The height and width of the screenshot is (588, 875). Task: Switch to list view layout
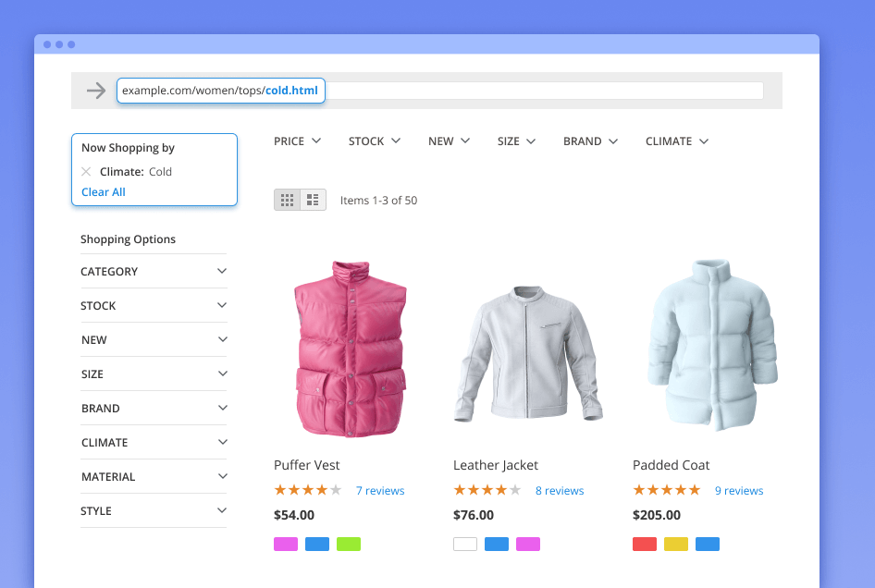313,200
